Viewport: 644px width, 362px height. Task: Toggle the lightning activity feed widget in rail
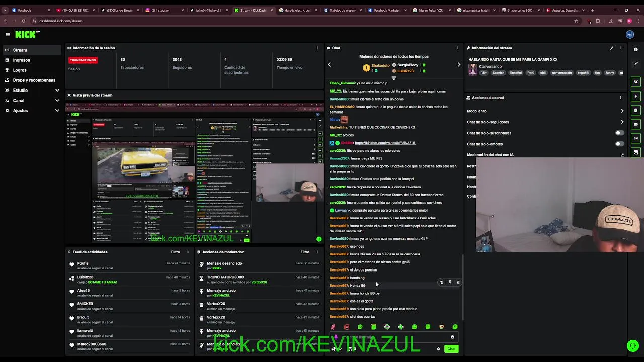pos(636,96)
